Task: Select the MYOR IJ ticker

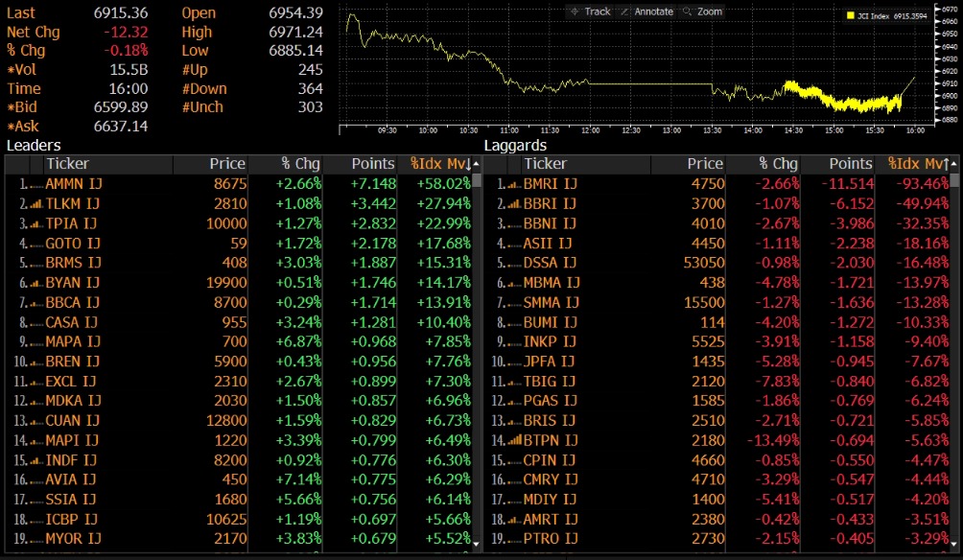Action: pyautogui.click(x=73, y=539)
